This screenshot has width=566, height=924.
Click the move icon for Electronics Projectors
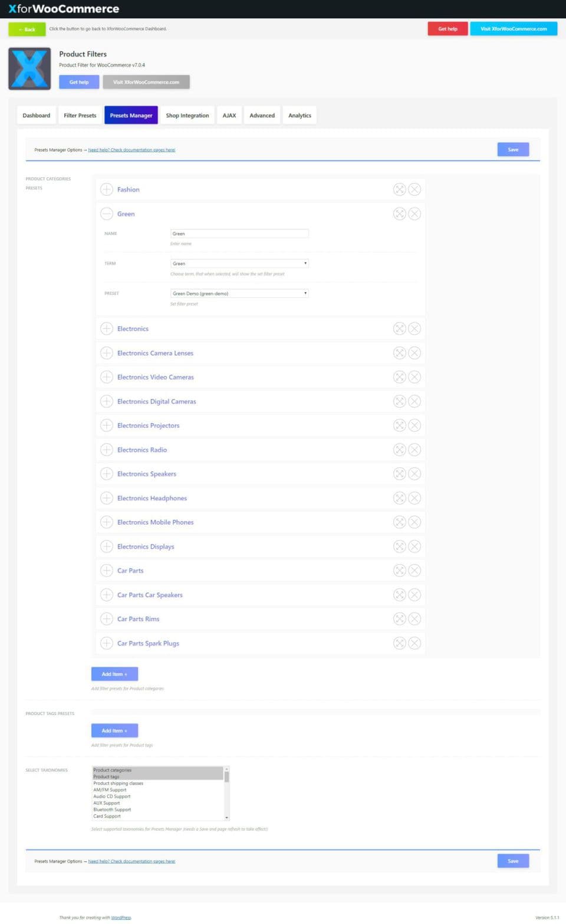click(x=399, y=425)
